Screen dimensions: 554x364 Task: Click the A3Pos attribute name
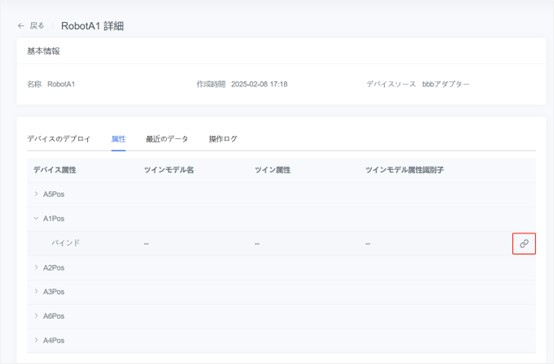click(x=54, y=292)
